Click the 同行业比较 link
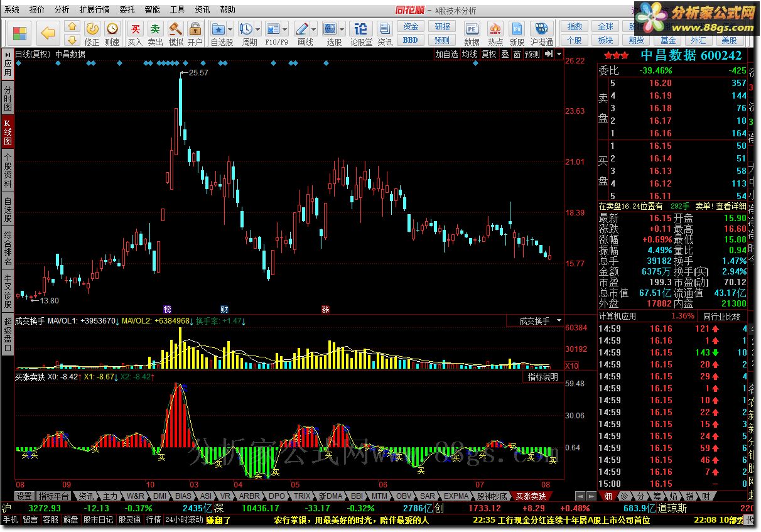The image size is (761, 532). (722, 316)
